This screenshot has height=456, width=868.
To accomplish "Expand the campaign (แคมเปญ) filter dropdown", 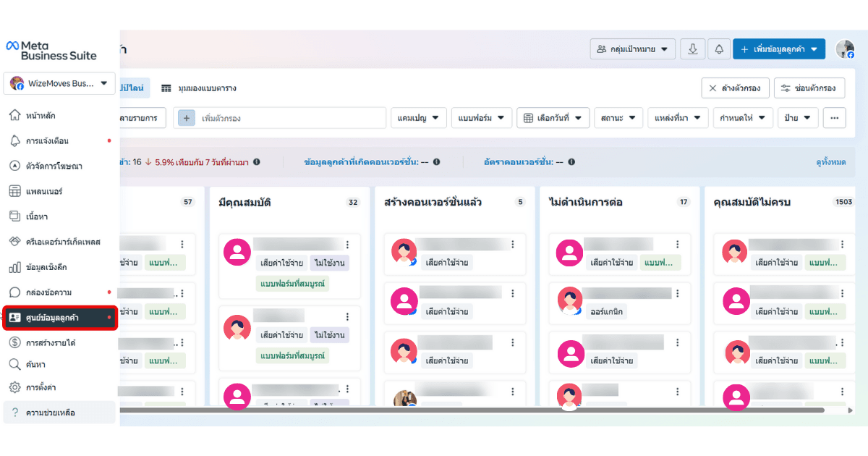I will (419, 118).
